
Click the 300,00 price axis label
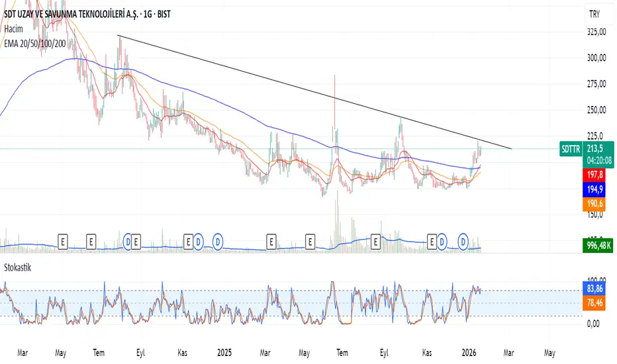[596, 58]
